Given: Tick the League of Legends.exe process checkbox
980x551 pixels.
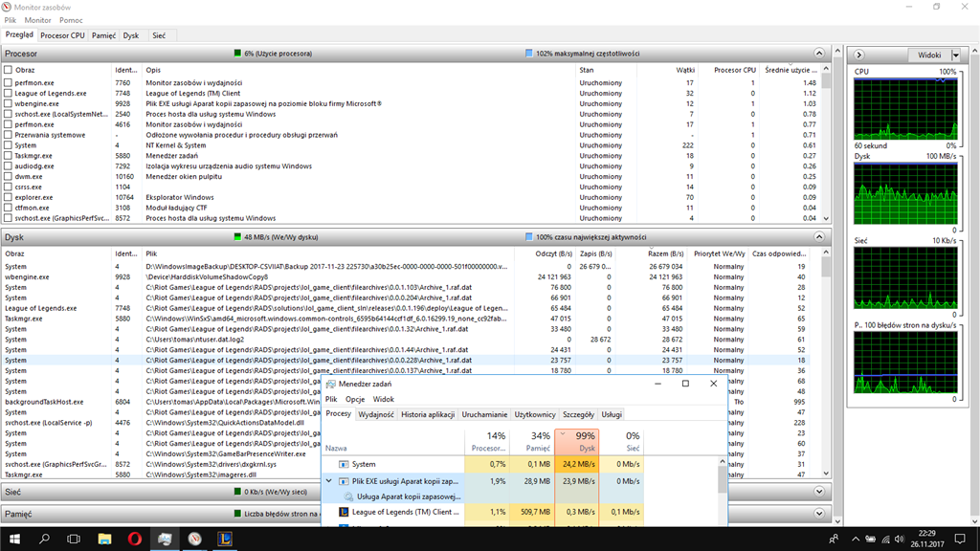Looking at the screenshot, I should [x=8, y=93].
